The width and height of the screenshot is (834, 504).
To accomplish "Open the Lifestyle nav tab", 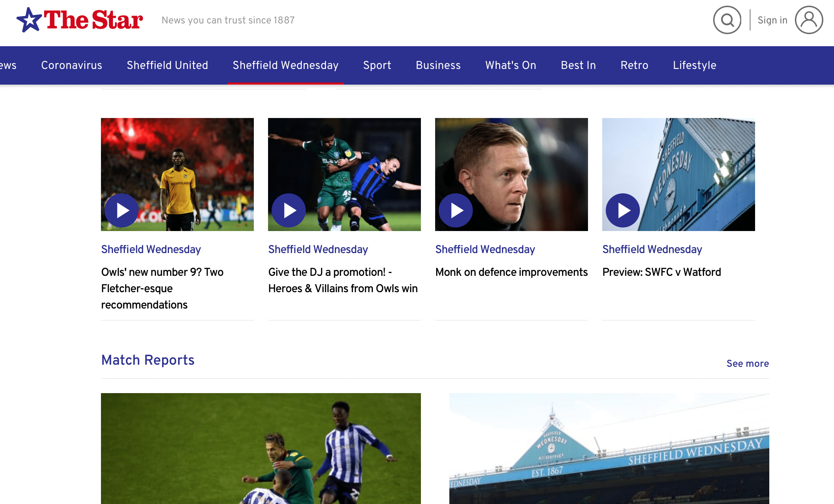I will coord(695,65).
